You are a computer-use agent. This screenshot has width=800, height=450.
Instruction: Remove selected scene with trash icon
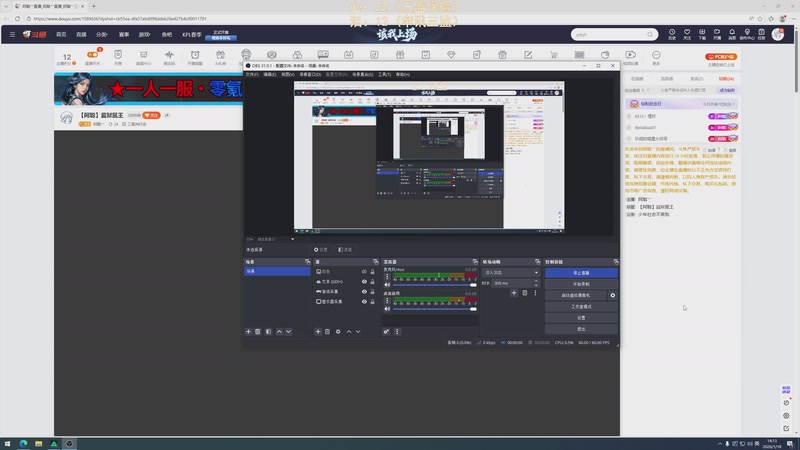click(x=258, y=332)
